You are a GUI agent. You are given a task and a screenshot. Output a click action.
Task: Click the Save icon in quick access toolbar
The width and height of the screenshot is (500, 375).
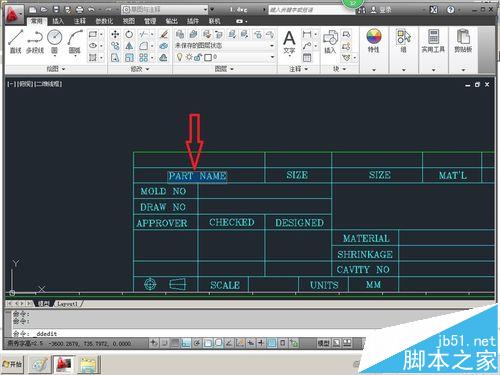(56, 9)
